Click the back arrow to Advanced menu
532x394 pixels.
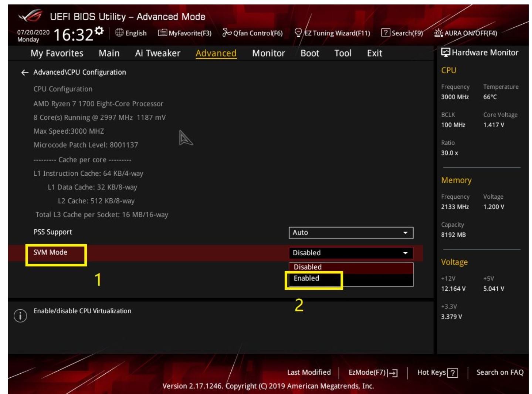(x=25, y=73)
